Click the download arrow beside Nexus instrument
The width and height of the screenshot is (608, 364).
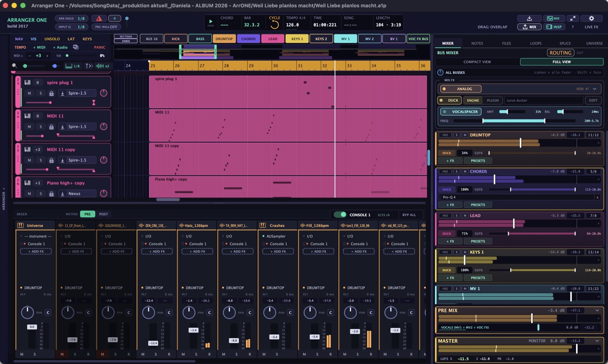[62, 194]
